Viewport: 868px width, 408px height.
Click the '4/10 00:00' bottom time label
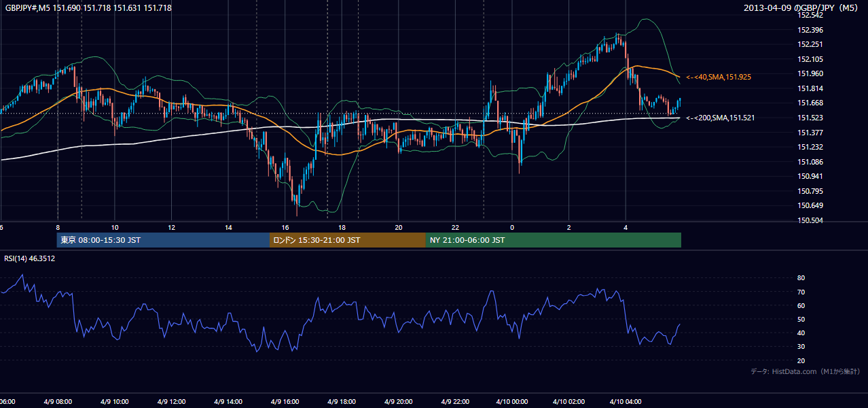512,402
